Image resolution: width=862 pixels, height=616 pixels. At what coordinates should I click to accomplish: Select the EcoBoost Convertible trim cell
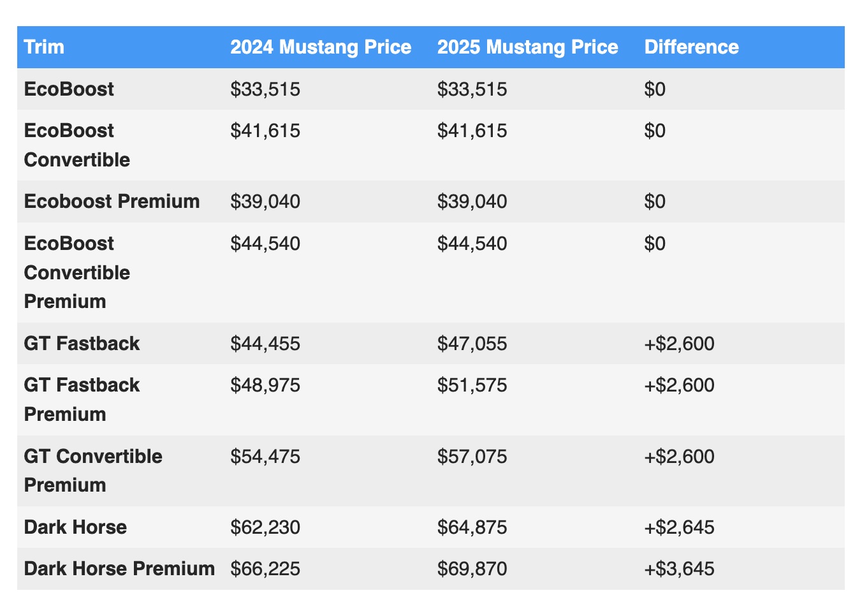(x=77, y=145)
